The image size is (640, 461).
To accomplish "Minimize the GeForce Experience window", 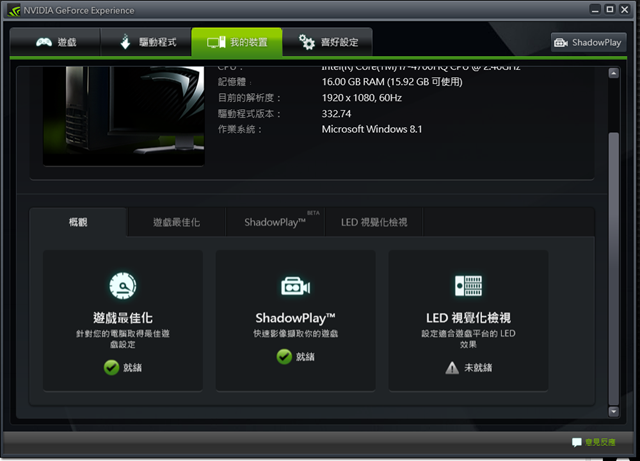I will coord(595,9).
